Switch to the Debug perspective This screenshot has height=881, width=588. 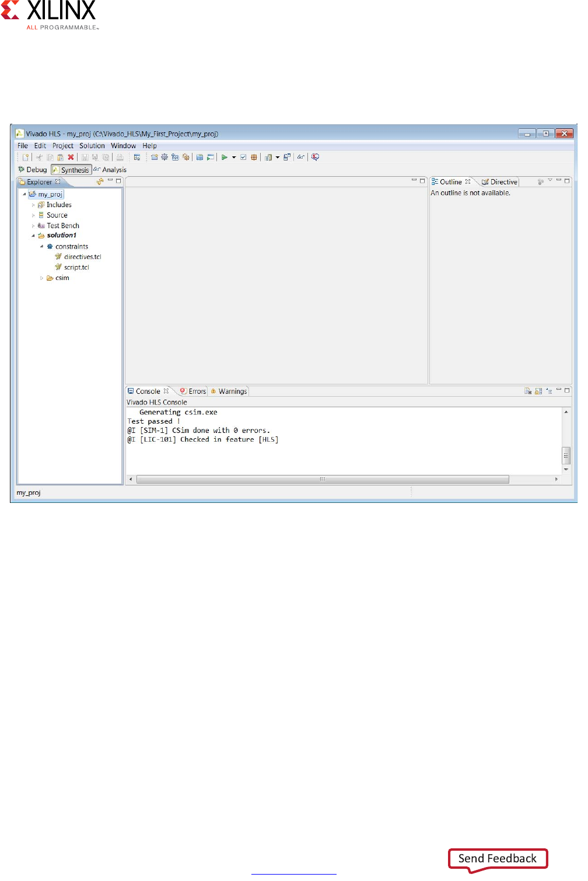click(x=33, y=170)
